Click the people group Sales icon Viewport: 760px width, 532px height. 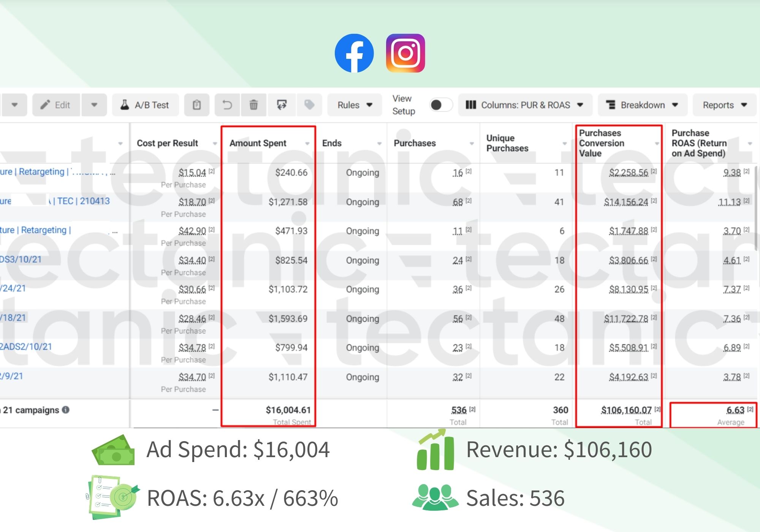[x=435, y=497]
